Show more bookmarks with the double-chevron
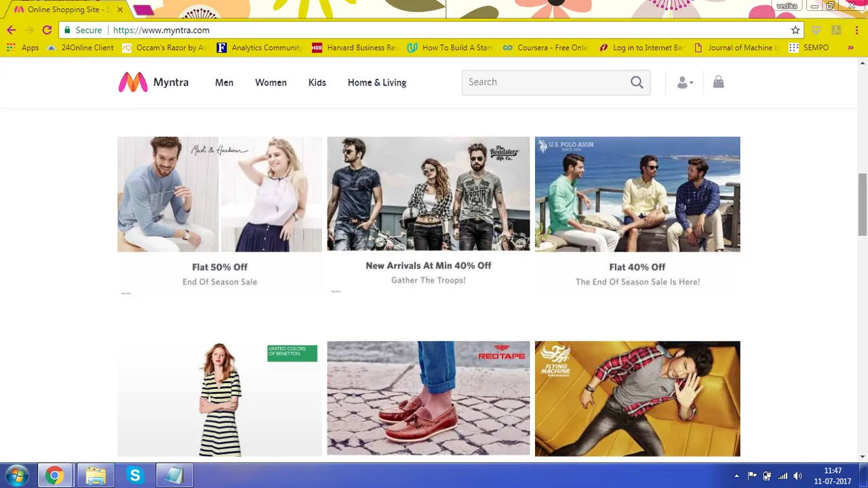The image size is (868, 488). click(851, 47)
